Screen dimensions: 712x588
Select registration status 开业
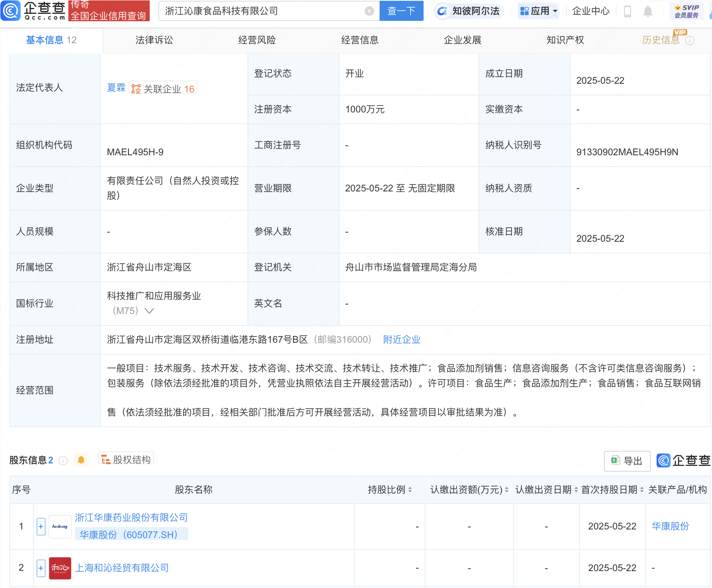pyautogui.click(x=354, y=73)
